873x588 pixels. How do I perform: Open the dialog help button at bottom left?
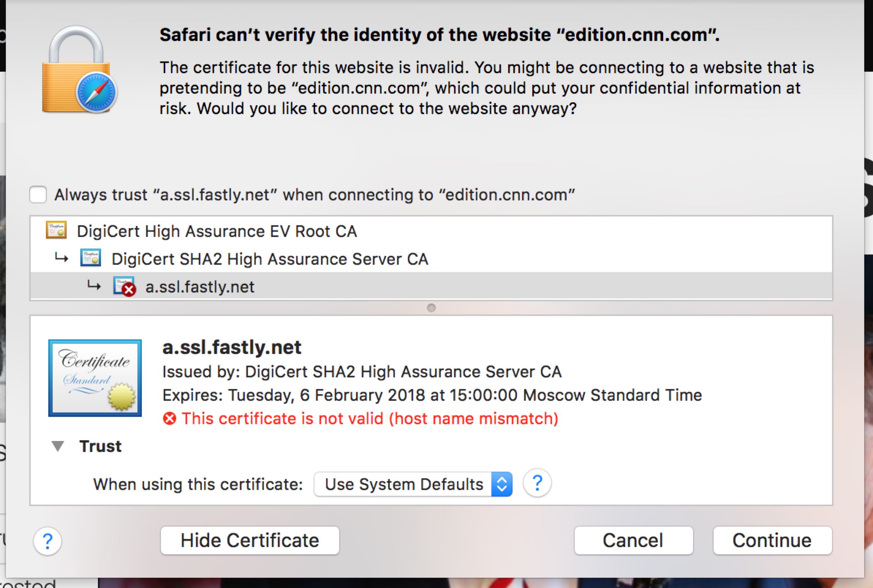48,541
